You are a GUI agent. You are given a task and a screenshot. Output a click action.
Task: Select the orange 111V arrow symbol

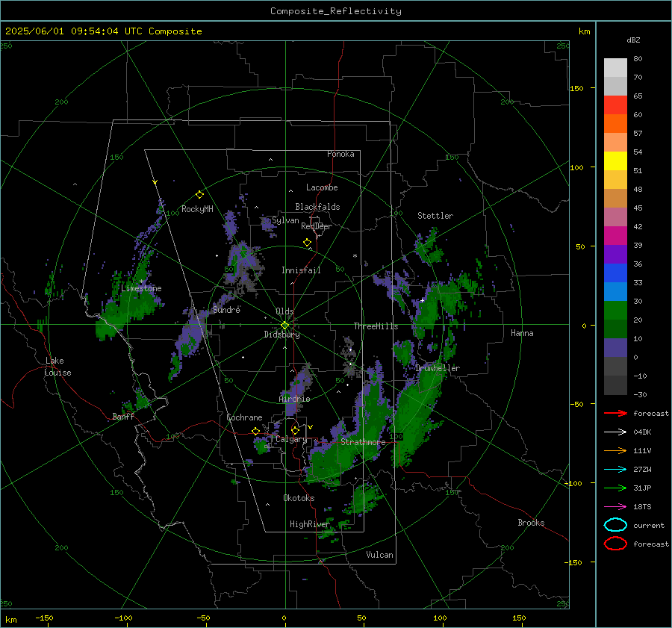(x=615, y=450)
